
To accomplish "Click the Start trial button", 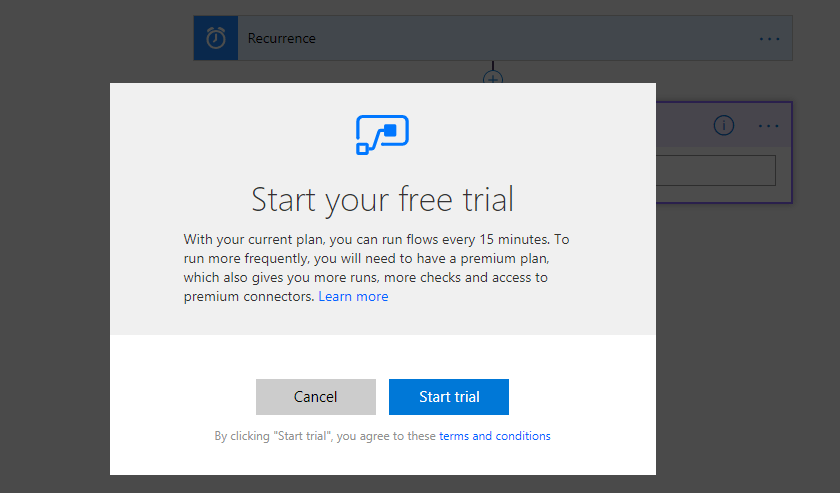I will (x=448, y=397).
